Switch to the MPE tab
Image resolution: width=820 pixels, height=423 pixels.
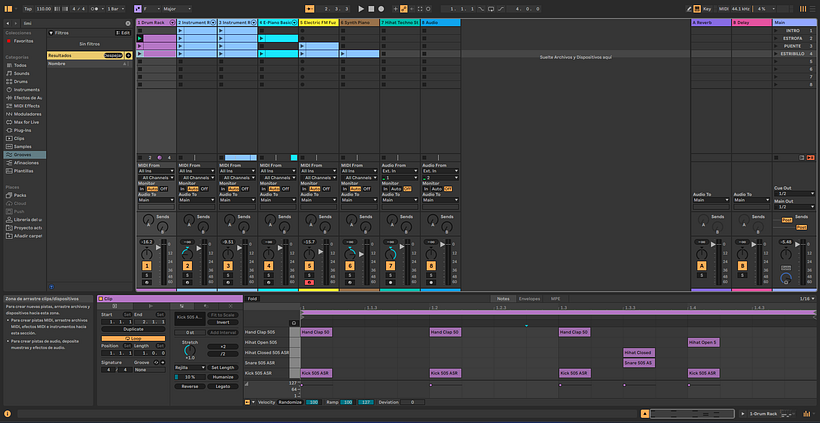555,298
